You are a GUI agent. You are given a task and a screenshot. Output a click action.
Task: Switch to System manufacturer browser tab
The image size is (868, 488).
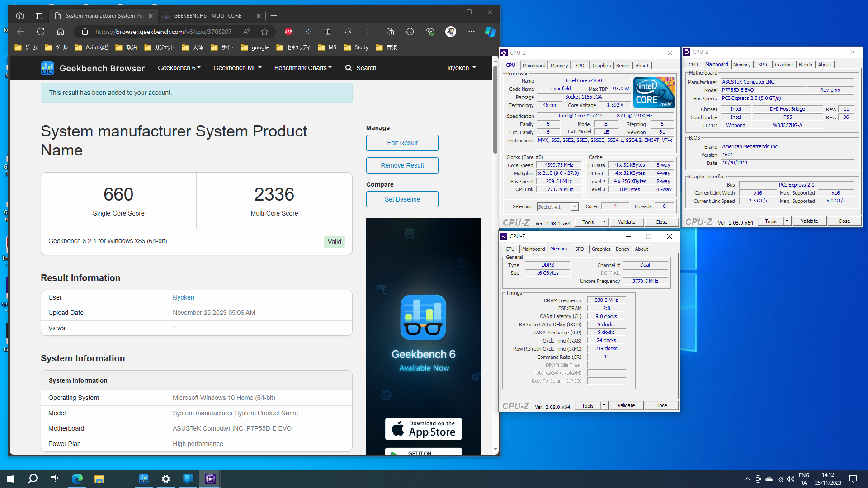104,16
